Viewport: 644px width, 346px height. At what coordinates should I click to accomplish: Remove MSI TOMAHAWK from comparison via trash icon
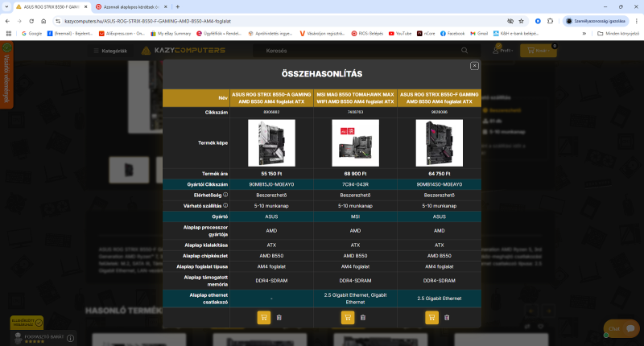coord(363,318)
